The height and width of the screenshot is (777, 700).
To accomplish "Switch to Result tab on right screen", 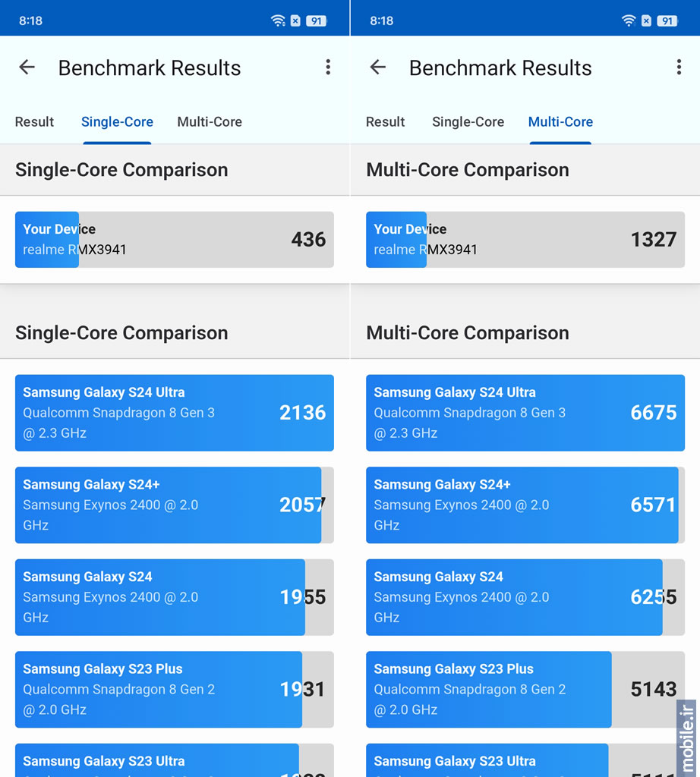I will [385, 122].
